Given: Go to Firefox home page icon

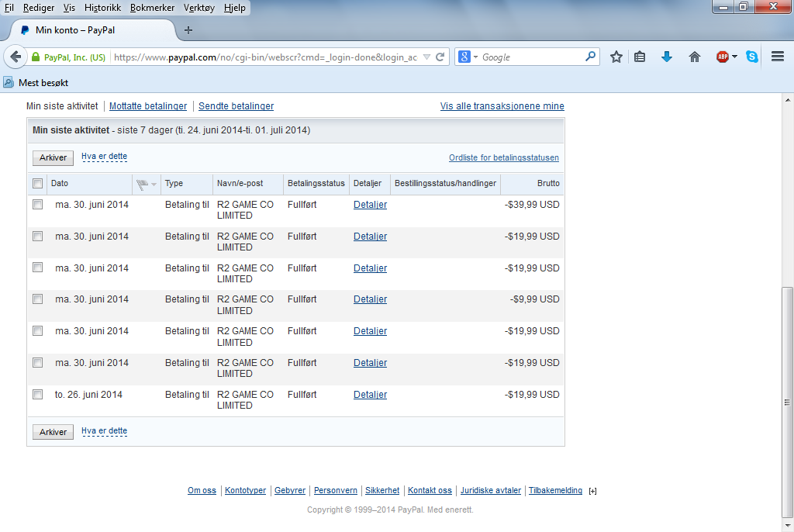Looking at the screenshot, I should point(695,57).
